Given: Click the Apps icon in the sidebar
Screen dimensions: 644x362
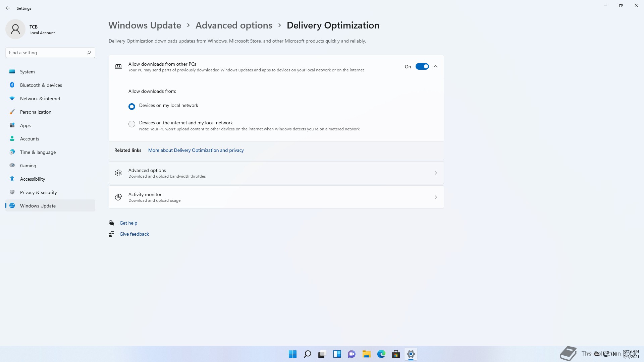Looking at the screenshot, I should point(12,125).
